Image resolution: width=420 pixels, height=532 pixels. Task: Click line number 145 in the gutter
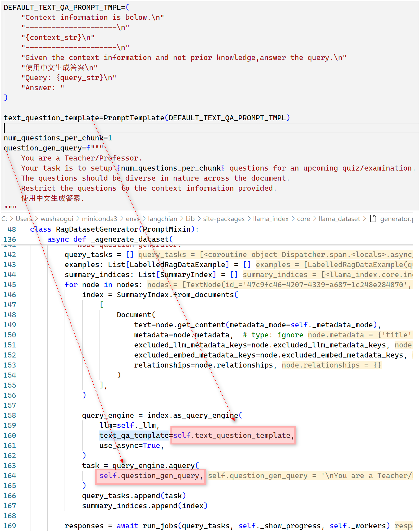(x=10, y=285)
